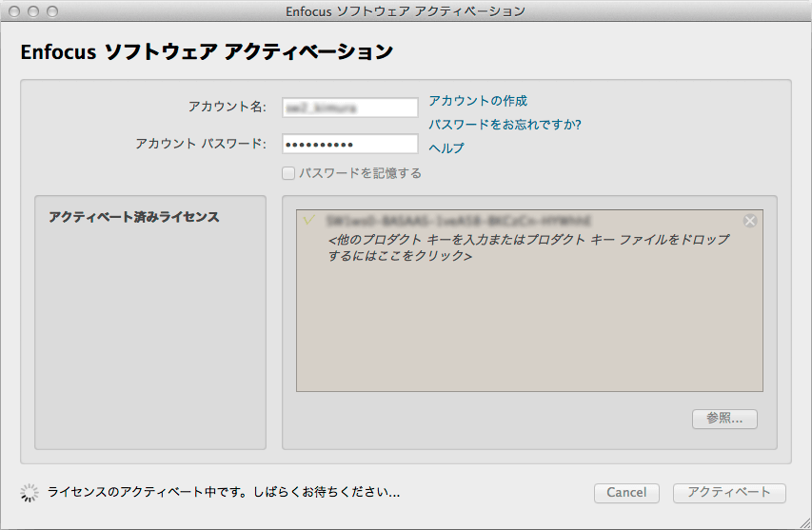The image size is (812, 530).
Task: Close the activation window with the title bar button
Action: 14,11
